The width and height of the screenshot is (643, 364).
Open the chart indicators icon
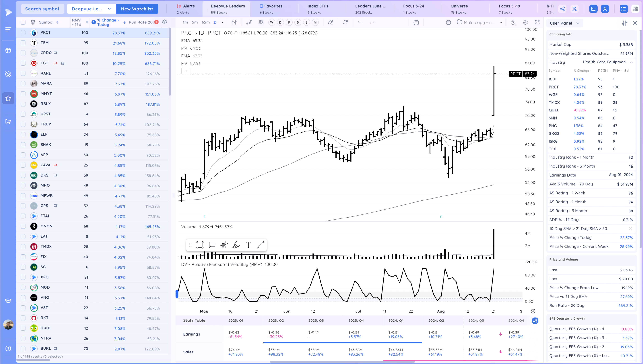(249, 22)
